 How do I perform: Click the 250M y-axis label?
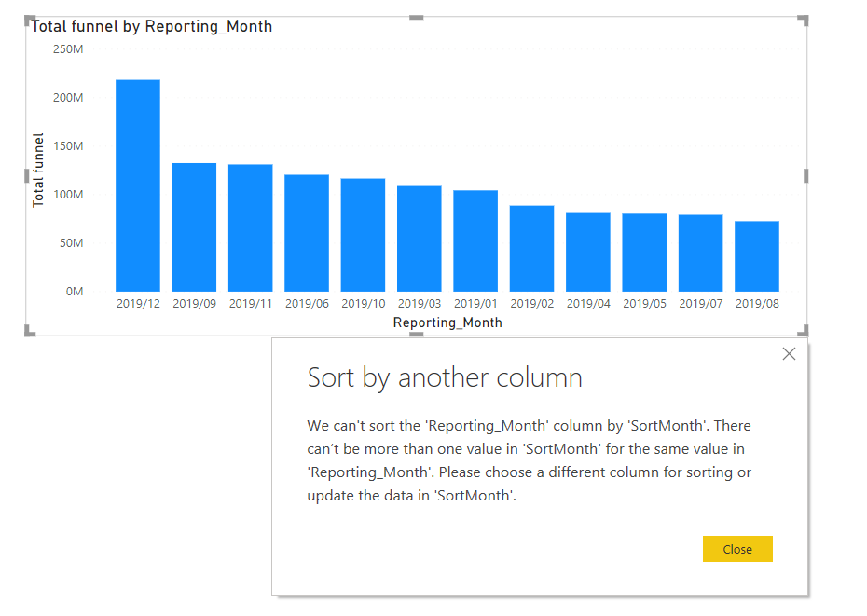(x=68, y=49)
